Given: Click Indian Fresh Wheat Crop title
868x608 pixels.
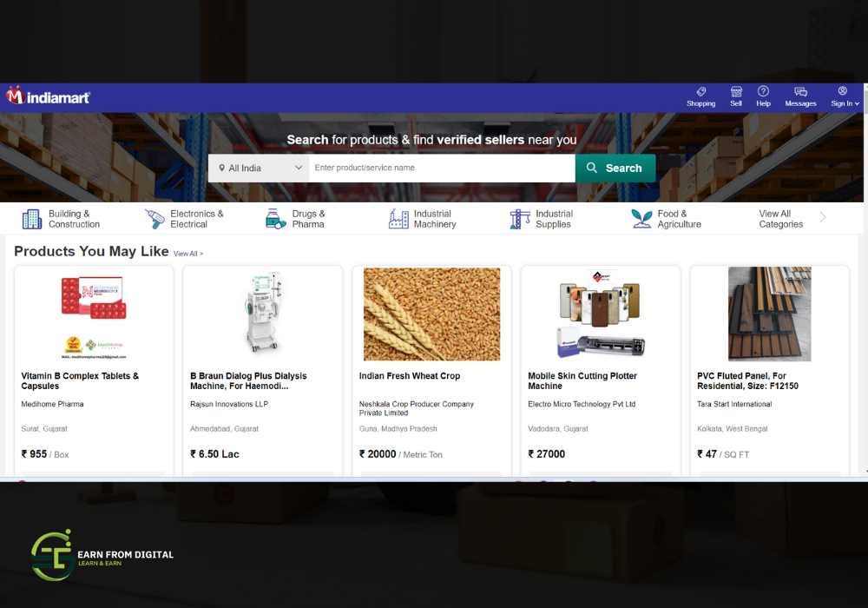Looking at the screenshot, I should [x=410, y=376].
